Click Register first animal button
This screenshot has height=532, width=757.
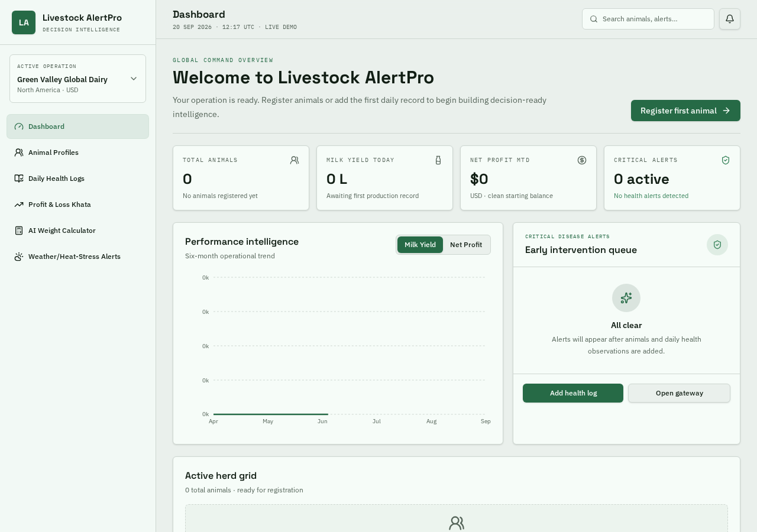[x=685, y=111]
